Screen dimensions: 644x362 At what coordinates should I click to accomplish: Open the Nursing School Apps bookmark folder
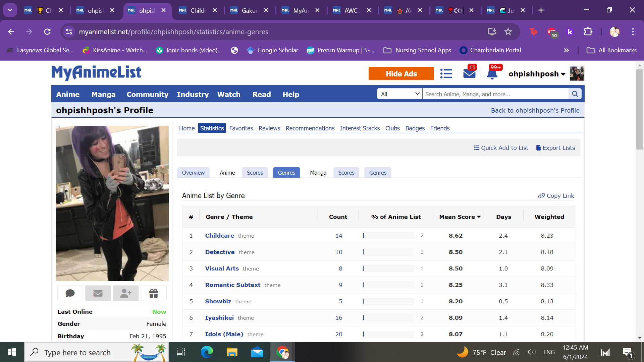[x=417, y=50]
